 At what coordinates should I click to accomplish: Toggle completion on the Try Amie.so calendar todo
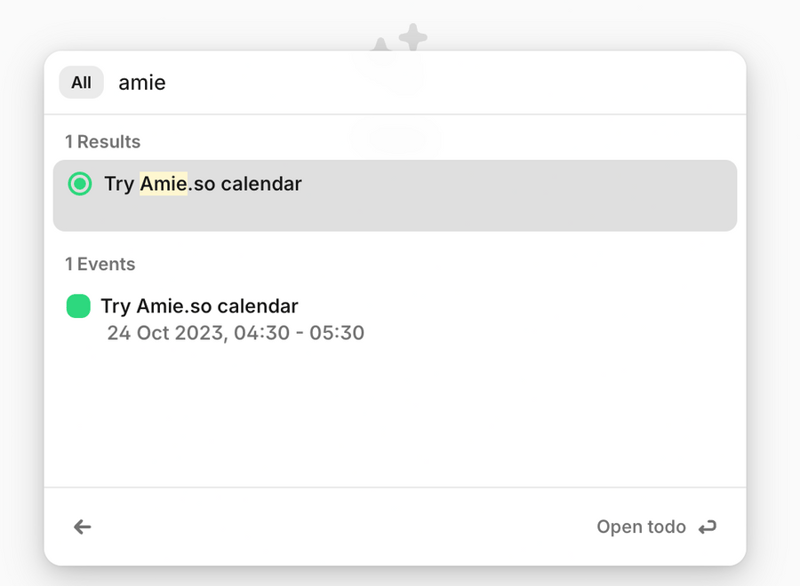tap(80, 184)
